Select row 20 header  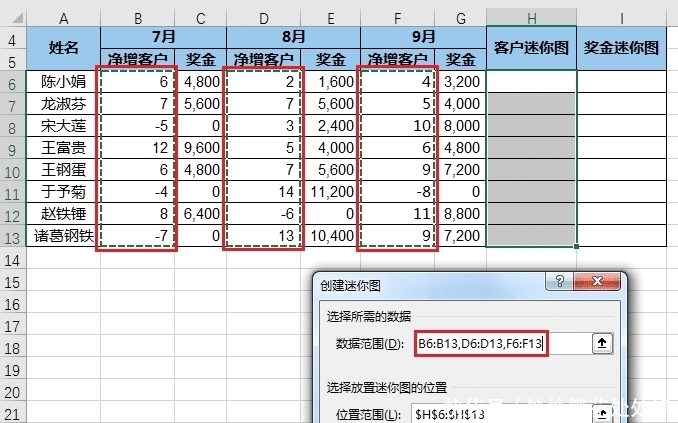pyautogui.click(x=13, y=392)
